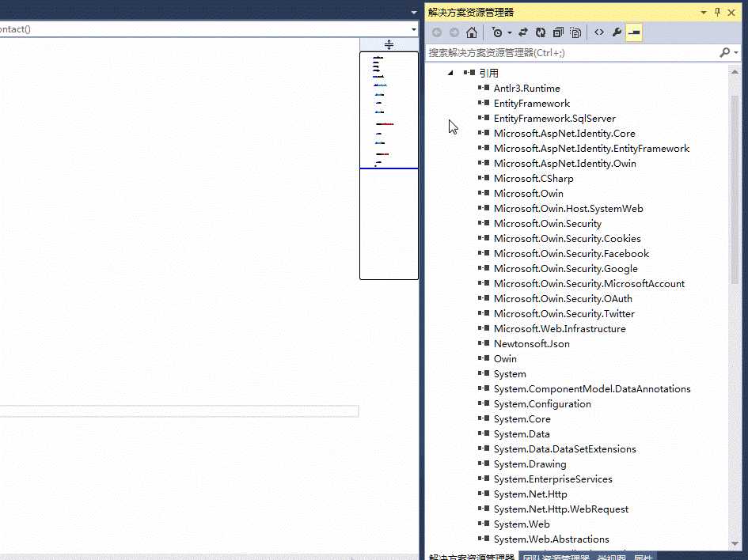Image resolution: width=748 pixels, height=560 pixels.
Task: Select Microsoft.Owin.Host.SystemWeb reference
Action: (568, 208)
